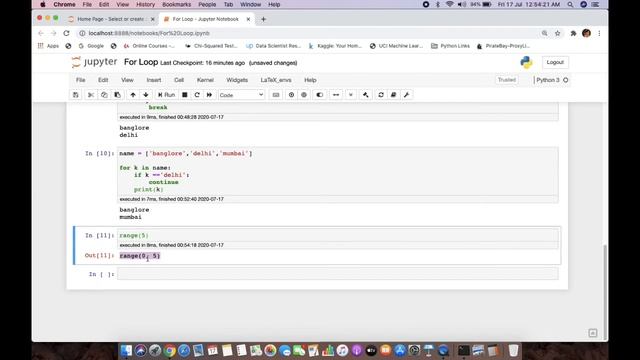Screen dimensions: 640x360
Task: Copy selected cells toolbar icon
Action: 104,95
